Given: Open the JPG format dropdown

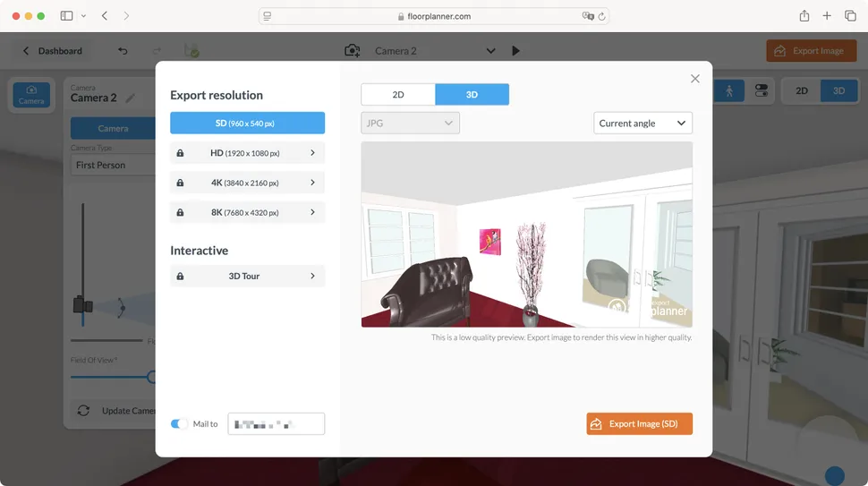Looking at the screenshot, I should (410, 123).
